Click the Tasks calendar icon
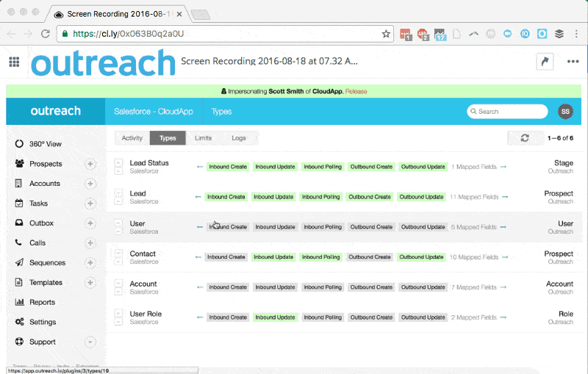The height and width of the screenshot is (374, 588). point(19,203)
